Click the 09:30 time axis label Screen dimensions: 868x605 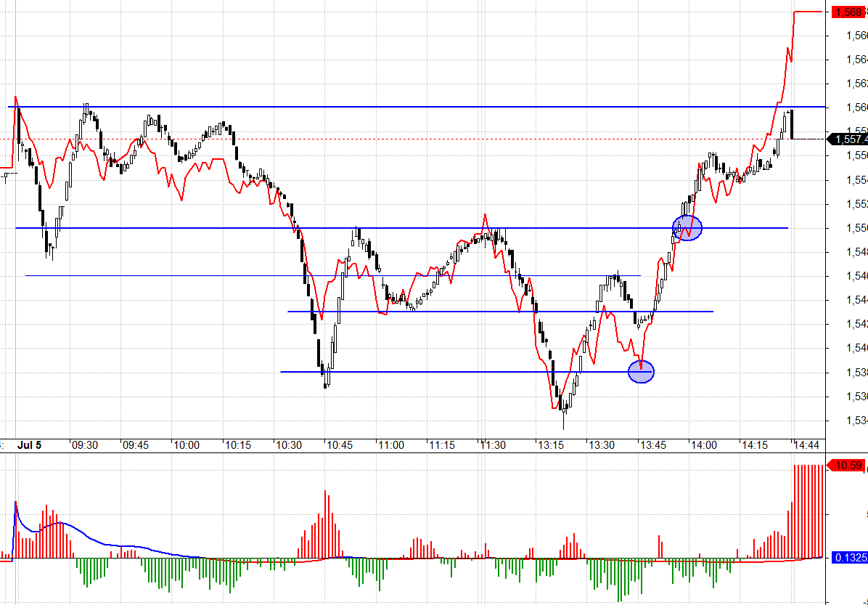pyautogui.click(x=84, y=444)
